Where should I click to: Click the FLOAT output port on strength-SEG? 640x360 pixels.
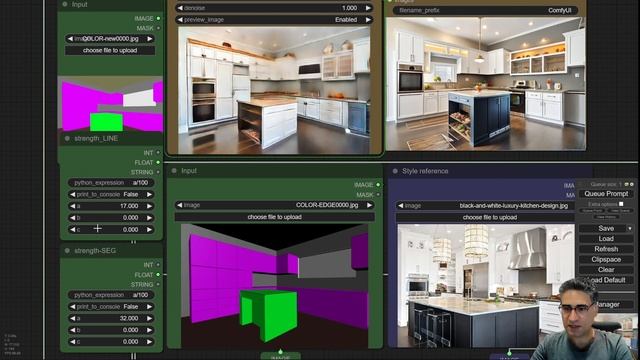[158, 275]
